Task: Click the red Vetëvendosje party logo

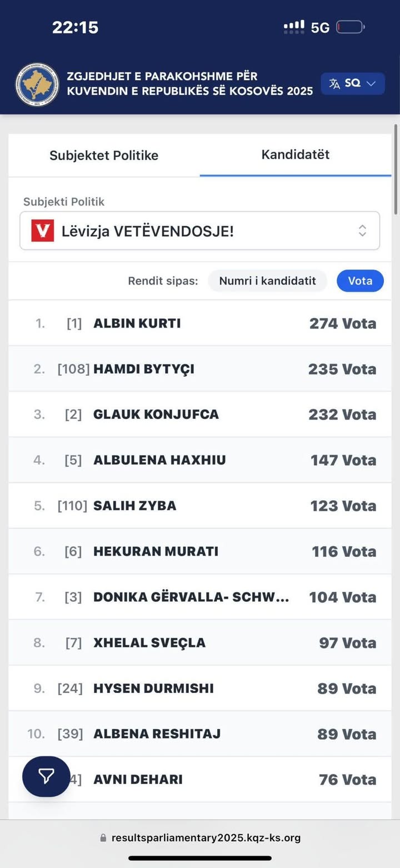Action: (x=43, y=231)
